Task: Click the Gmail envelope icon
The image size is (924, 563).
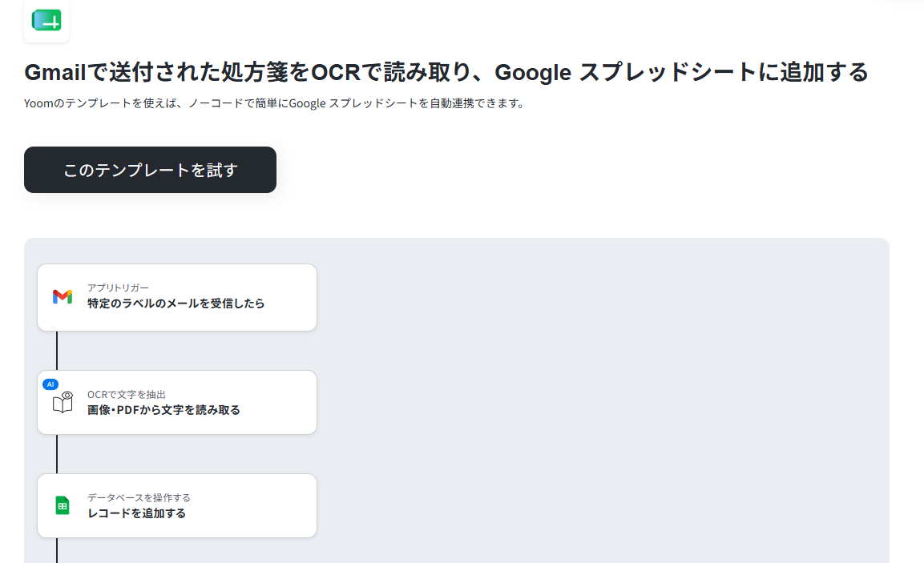Action: point(63,297)
